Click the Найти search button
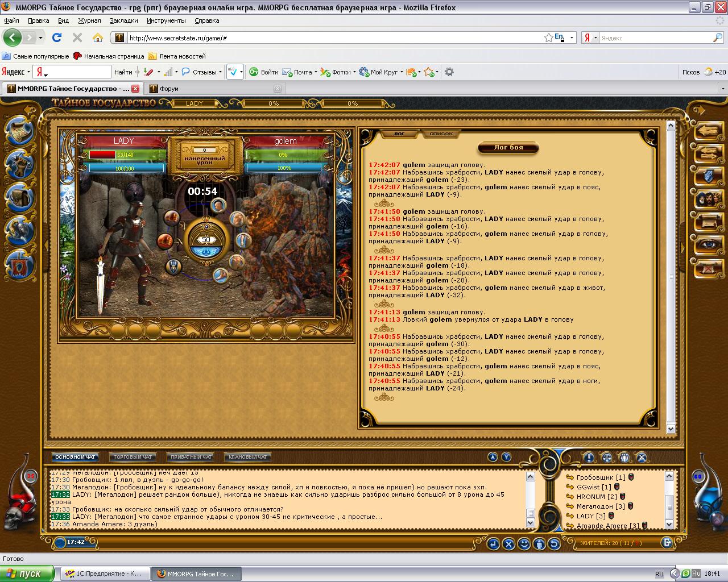This screenshot has width=728, height=582. pyautogui.click(x=123, y=72)
